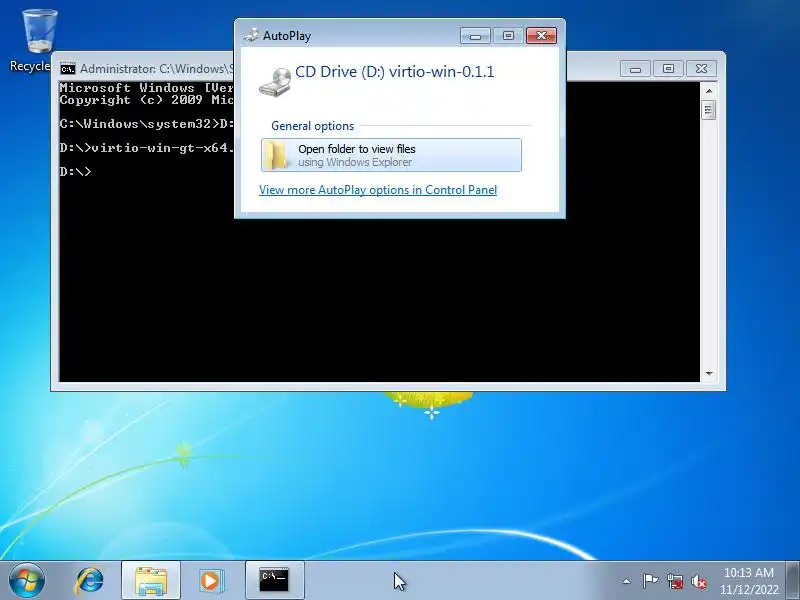Click the D:\> prompt line in console

[x=76, y=171]
